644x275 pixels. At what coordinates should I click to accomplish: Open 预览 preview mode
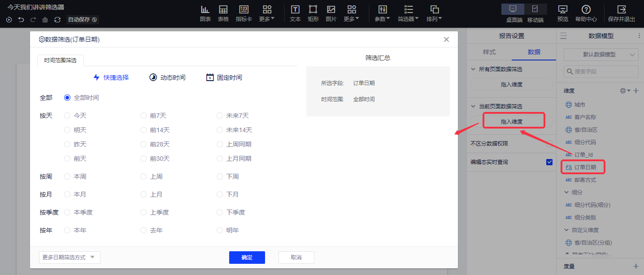(x=562, y=13)
